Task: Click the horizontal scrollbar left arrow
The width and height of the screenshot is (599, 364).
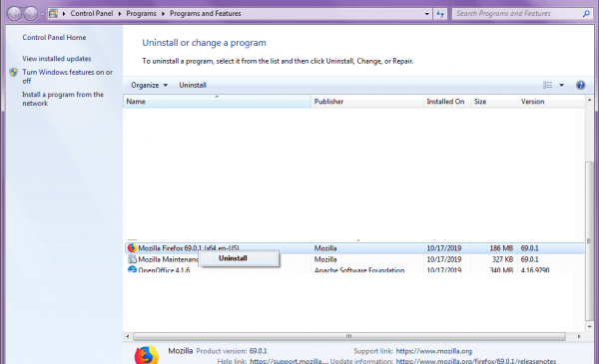Action: point(128,336)
